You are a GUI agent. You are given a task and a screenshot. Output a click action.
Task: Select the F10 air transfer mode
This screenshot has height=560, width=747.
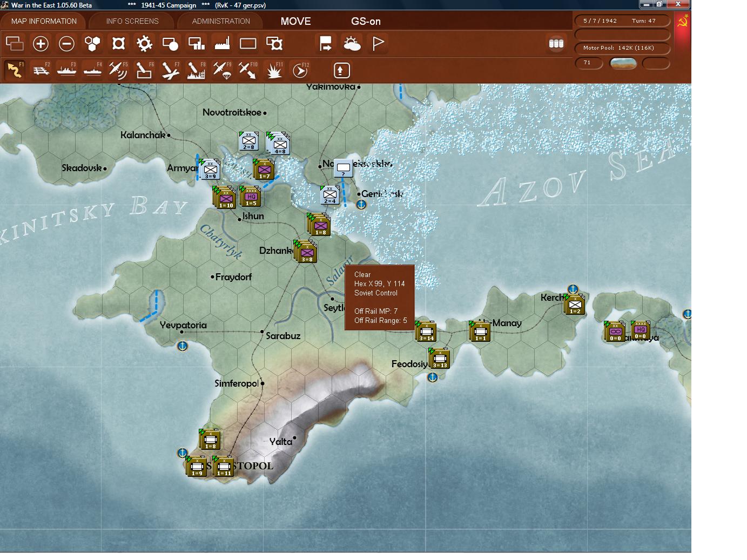tap(248, 70)
